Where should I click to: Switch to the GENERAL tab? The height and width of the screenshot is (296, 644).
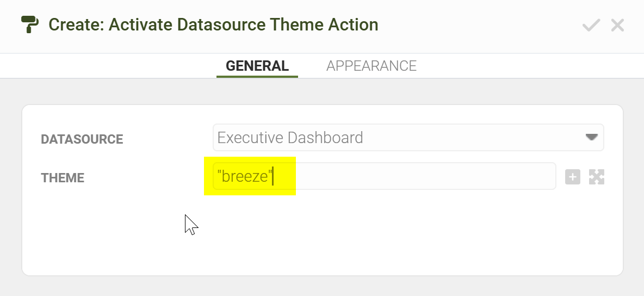tap(257, 66)
